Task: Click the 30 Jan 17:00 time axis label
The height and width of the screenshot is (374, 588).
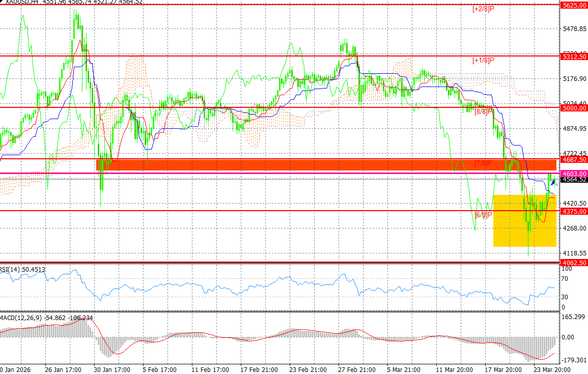Action: pyautogui.click(x=112, y=369)
